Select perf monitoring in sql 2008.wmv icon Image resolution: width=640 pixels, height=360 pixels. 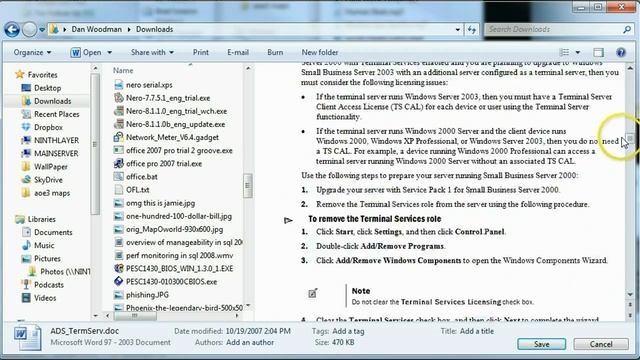tap(119, 255)
